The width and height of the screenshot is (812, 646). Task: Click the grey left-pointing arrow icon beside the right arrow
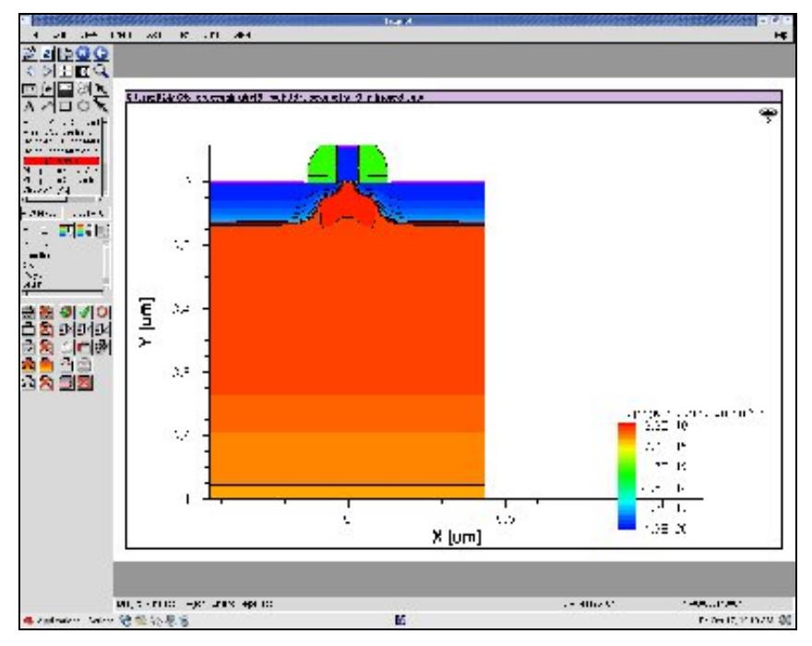coord(30,71)
